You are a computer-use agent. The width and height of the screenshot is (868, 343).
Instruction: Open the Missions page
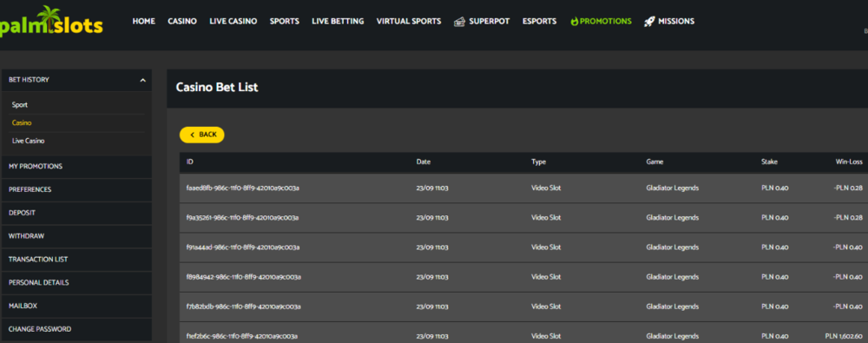coord(676,22)
